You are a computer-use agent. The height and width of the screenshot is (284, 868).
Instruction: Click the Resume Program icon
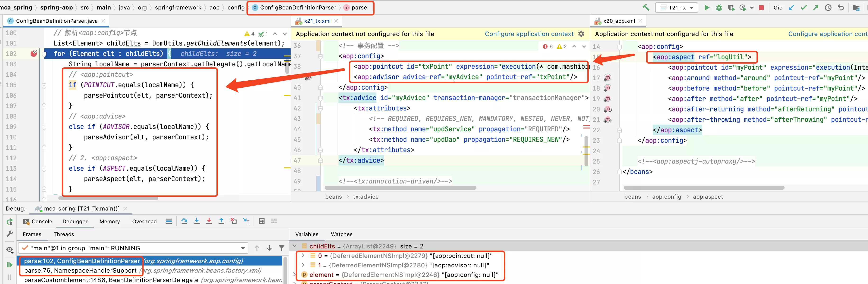[x=9, y=265]
